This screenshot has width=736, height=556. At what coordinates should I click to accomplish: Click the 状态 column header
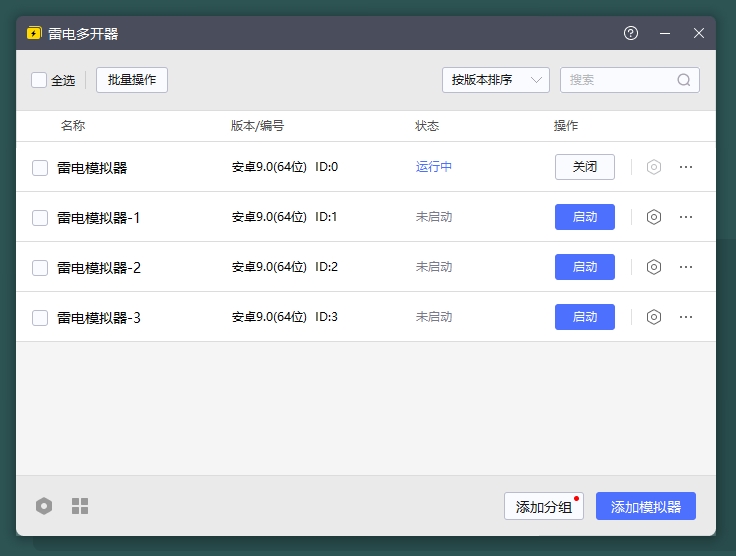pos(427,126)
